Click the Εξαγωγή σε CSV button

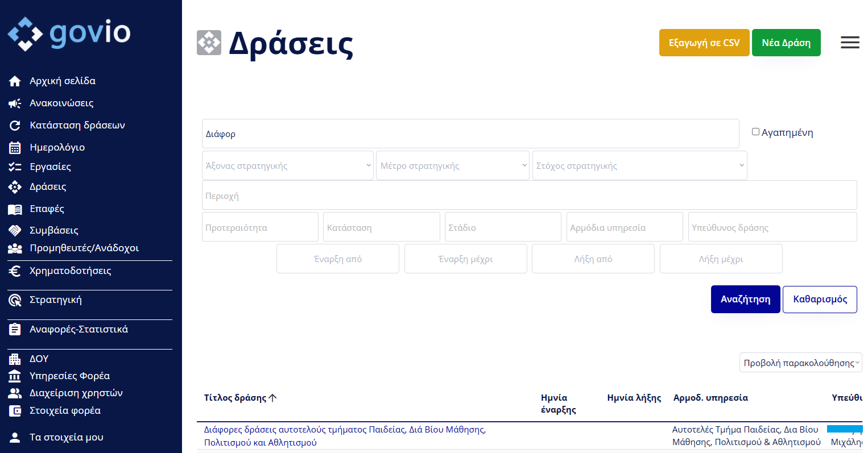[704, 43]
